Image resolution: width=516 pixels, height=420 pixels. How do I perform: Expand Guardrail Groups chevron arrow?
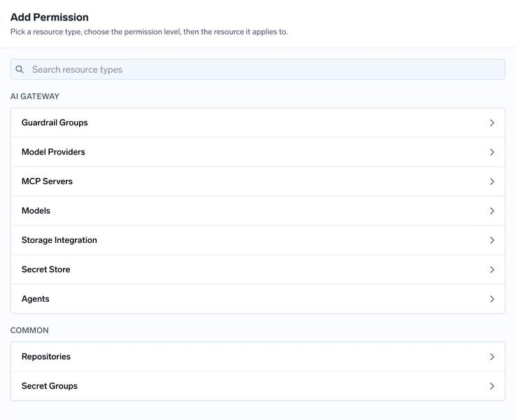pyautogui.click(x=491, y=122)
